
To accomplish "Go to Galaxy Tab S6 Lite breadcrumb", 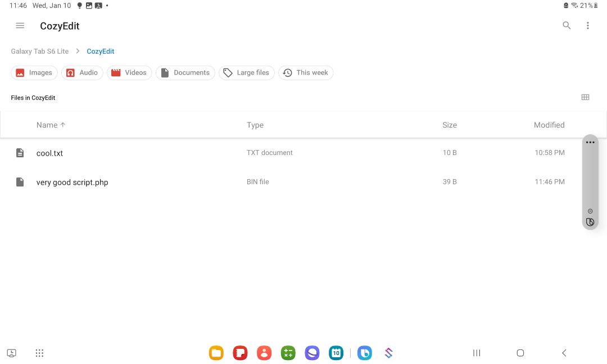I will (40, 51).
